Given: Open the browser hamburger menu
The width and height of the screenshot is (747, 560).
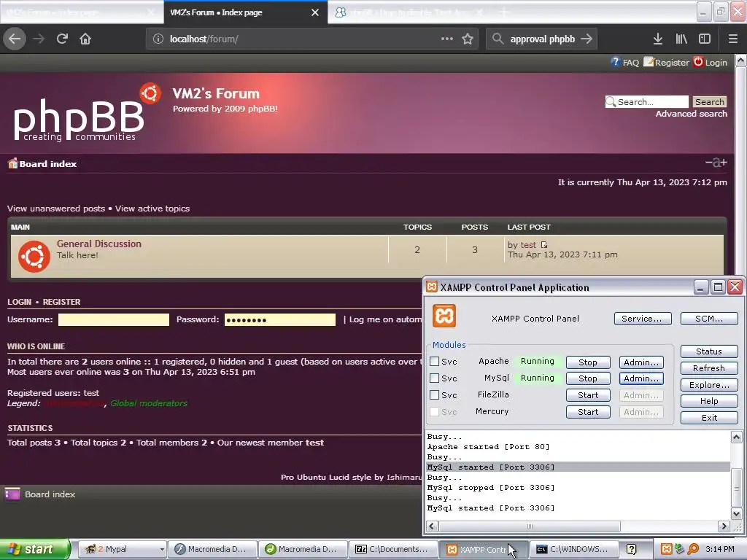Looking at the screenshot, I should click(x=733, y=39).
